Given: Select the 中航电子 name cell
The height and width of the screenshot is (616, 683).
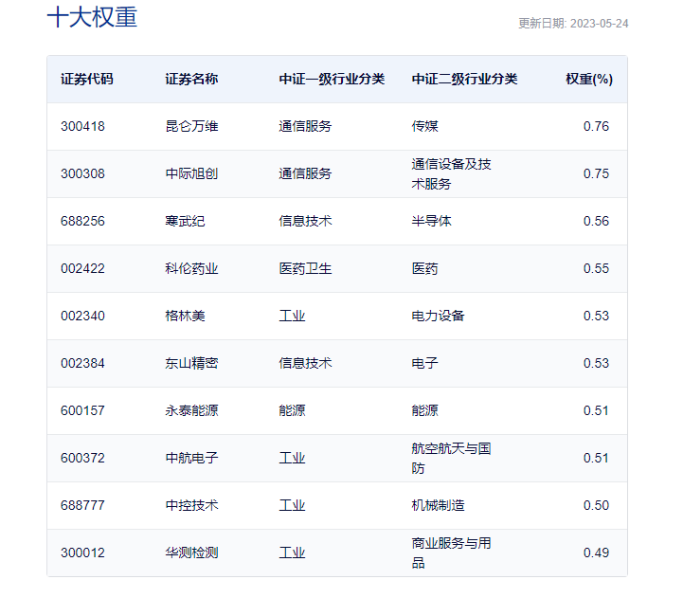Looking at the screenshot, I should [x=191, y=459].
